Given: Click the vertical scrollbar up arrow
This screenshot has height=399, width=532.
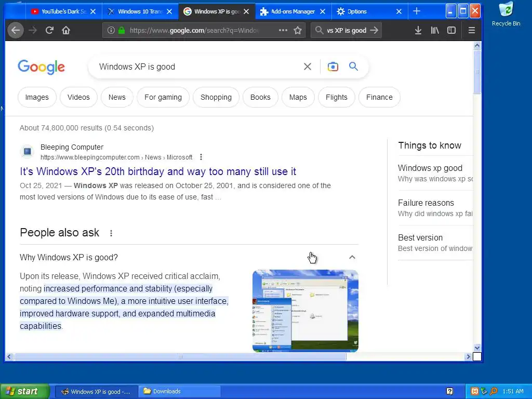Looking at the screenshot, I should tap(477, 46).
